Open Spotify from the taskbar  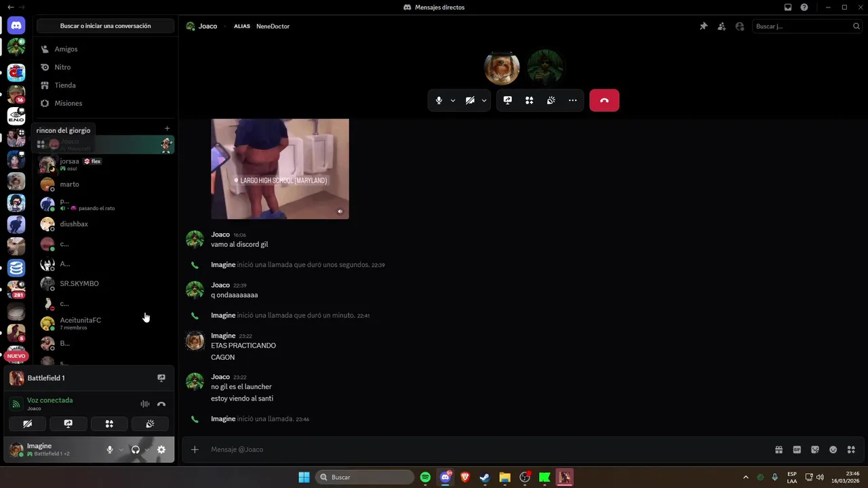[x=425, y=477]
